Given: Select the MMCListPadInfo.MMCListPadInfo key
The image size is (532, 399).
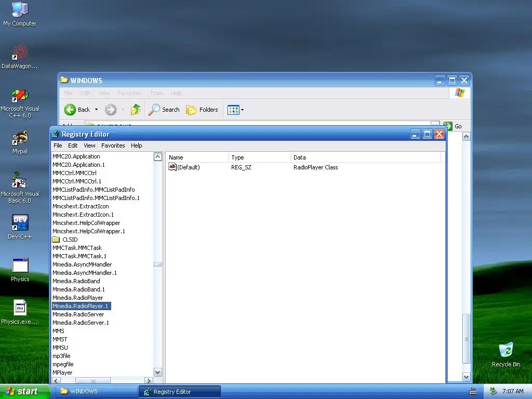Looking at the screenshot, I should (x=94, y=190).
